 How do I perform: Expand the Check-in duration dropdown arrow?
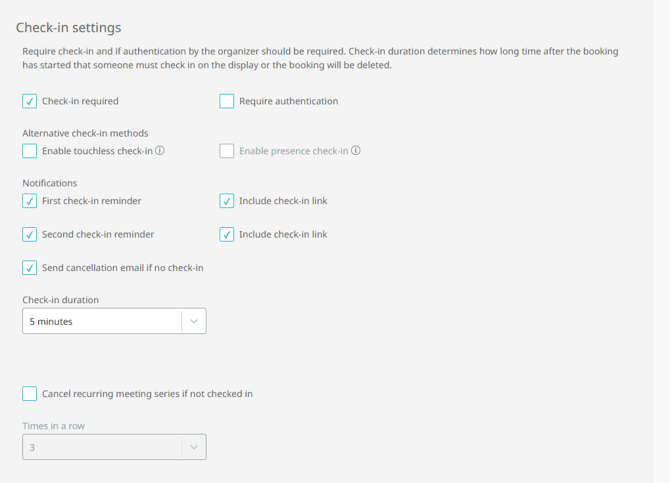194,321
